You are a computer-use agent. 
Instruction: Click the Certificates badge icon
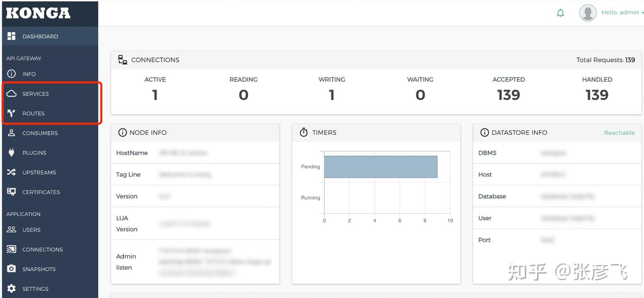(12, 192)
